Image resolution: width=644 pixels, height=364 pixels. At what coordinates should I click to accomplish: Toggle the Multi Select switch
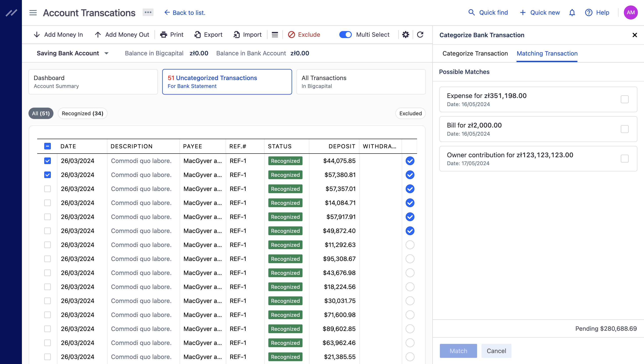[346, 35]
